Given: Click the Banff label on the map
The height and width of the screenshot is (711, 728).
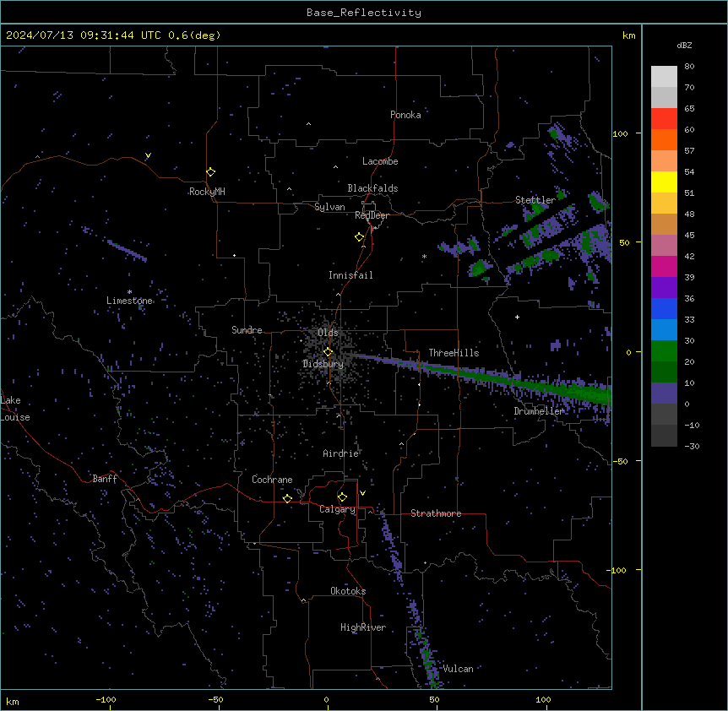Looking at the screenshot, I should pos(105,479).
